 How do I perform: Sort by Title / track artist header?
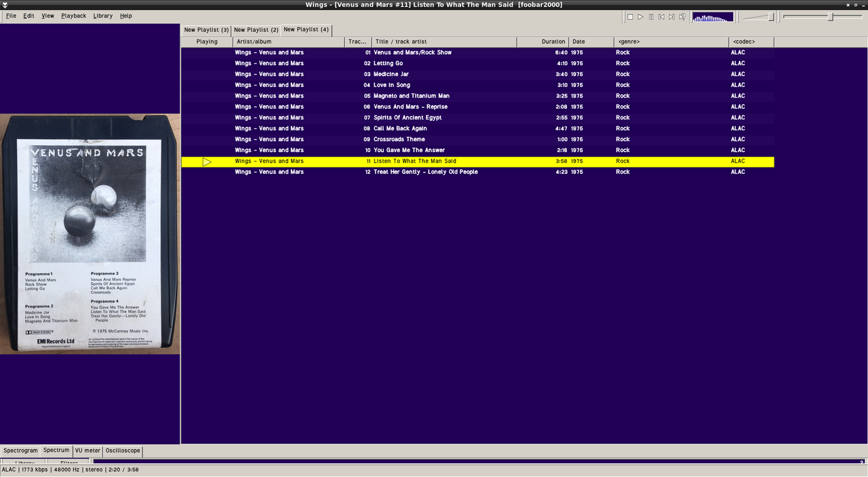(444, 41)
